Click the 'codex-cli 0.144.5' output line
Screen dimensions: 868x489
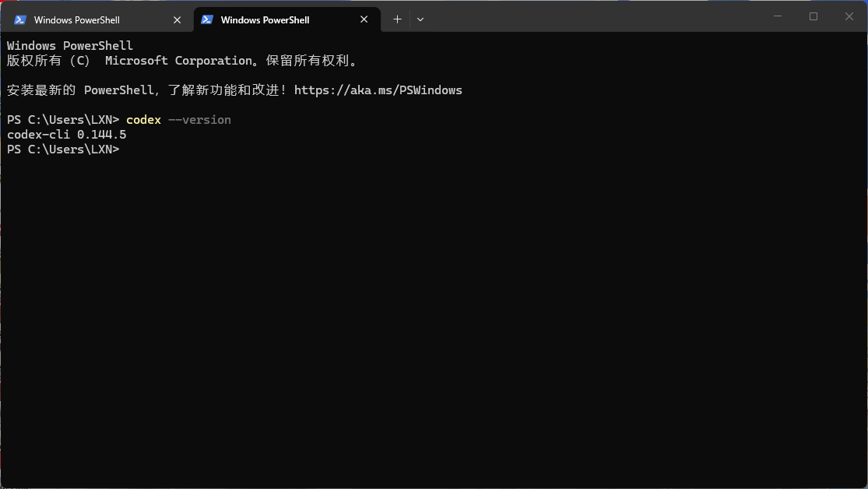(66, 135)
